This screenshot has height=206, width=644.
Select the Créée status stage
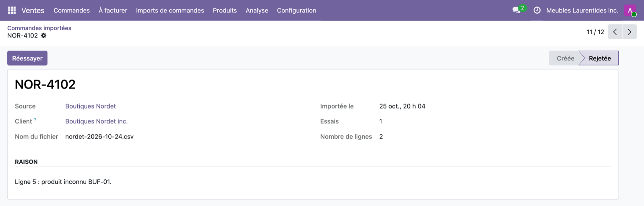[x=565, y=58]
